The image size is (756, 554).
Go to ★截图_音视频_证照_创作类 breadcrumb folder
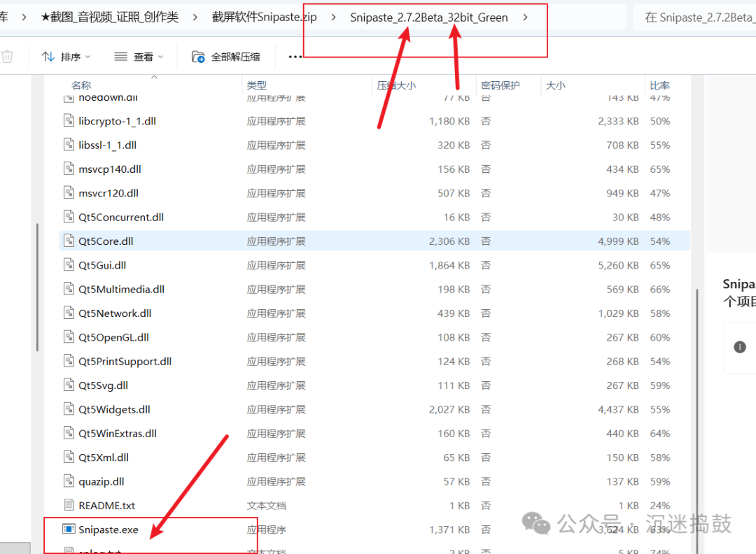(x=109, y=17)
